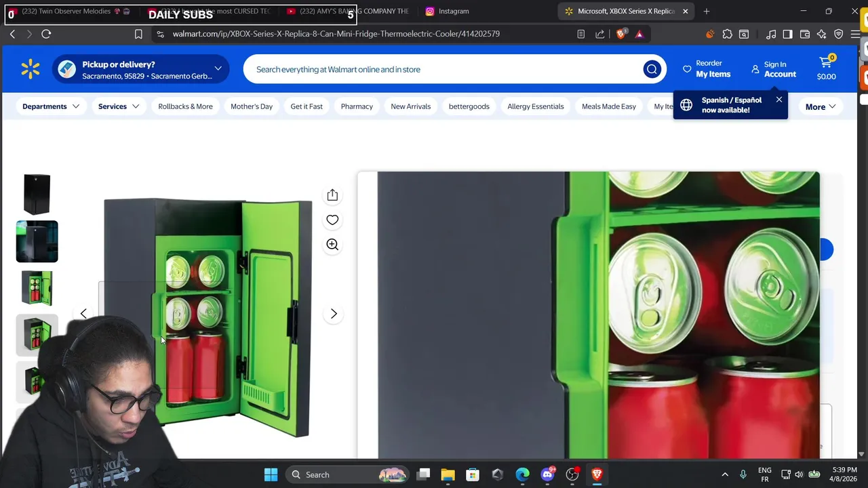868x488 pixels.
Task: Open the clock showing 5:39 PM
Action: (844, 474)
